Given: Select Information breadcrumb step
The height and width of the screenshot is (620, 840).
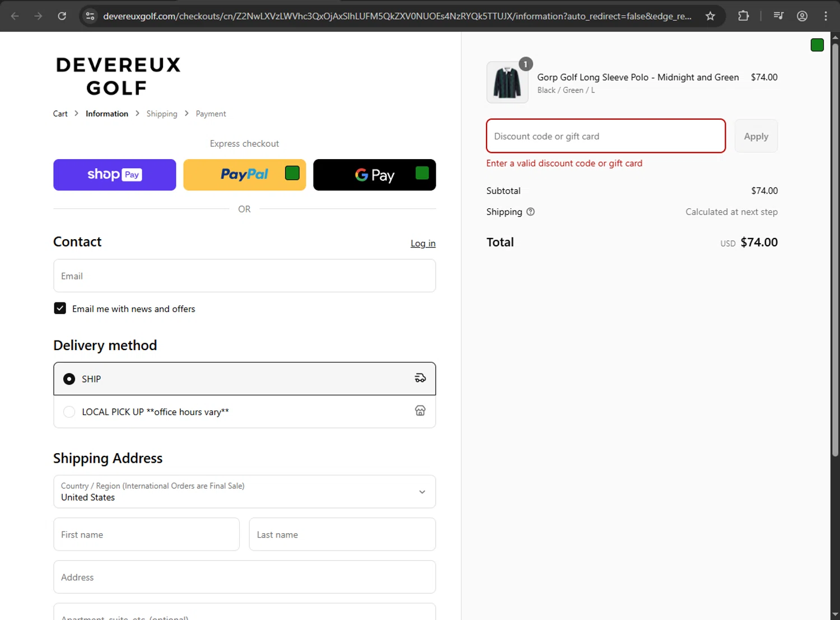Looking at the screenshot, I should [107, 114].
